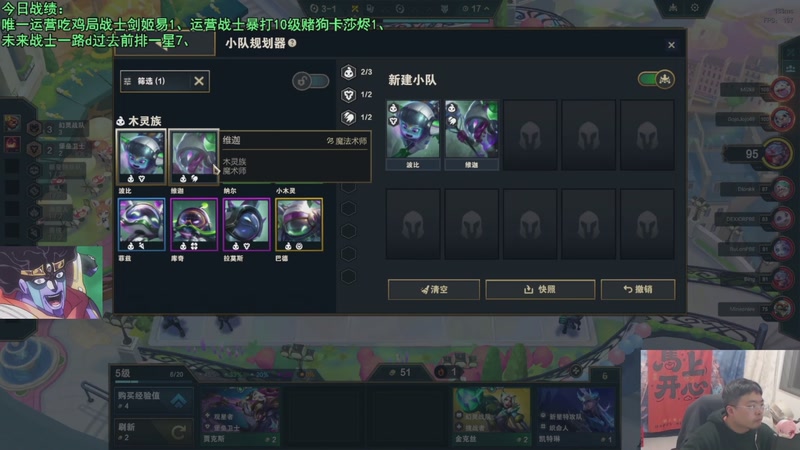This screenshot has width=800, height=450.
Task: Remove 波比 from the 新建小队 slot
Action: tap(413, 135)
